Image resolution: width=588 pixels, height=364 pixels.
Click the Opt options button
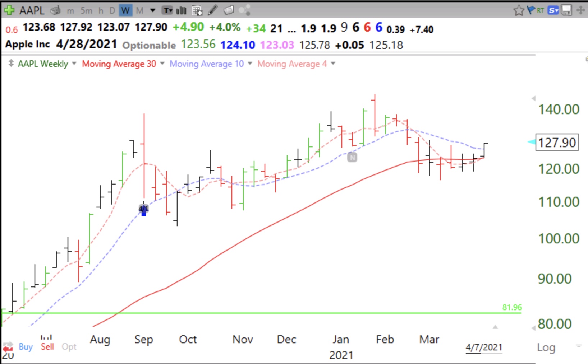(69, 347)
